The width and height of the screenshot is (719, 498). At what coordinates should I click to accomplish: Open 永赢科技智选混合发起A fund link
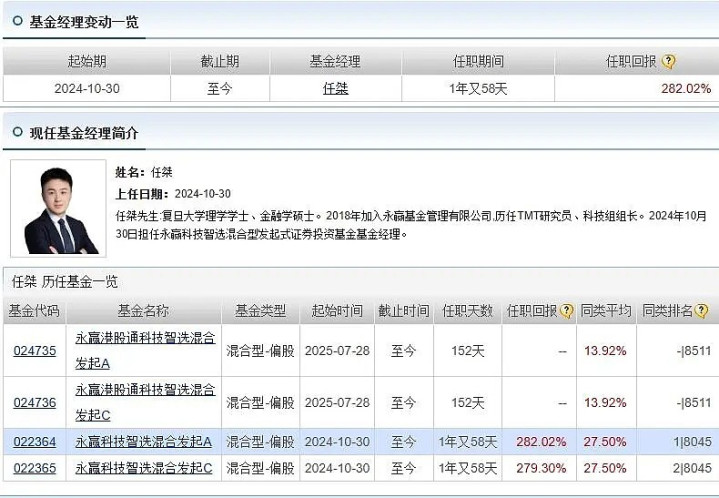(144, 442)
